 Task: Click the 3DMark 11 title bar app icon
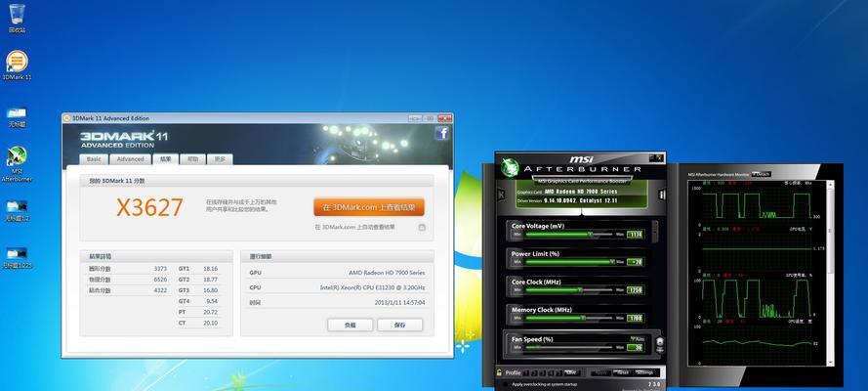pos(67,118)
